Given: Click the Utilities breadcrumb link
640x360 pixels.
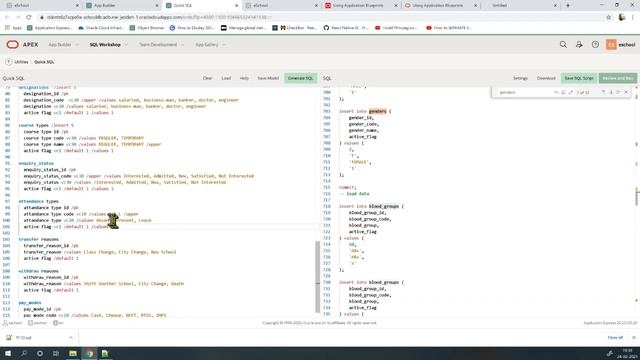Looking at the screenshot, I should point(21,62).
